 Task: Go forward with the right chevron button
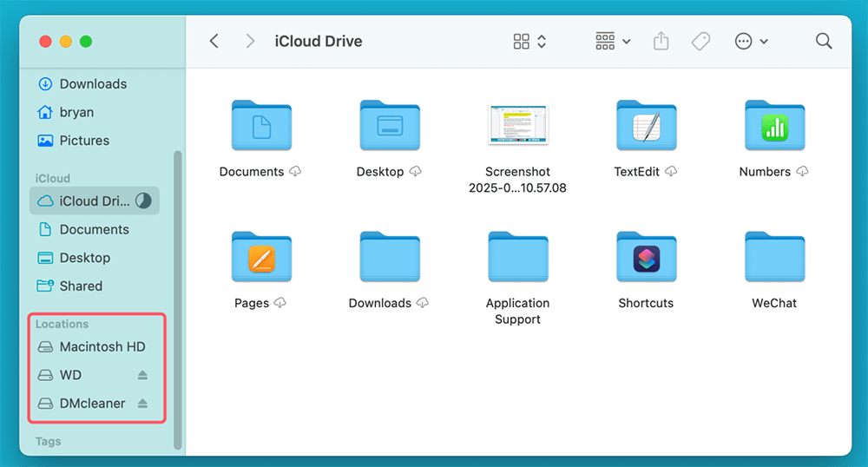250,41
